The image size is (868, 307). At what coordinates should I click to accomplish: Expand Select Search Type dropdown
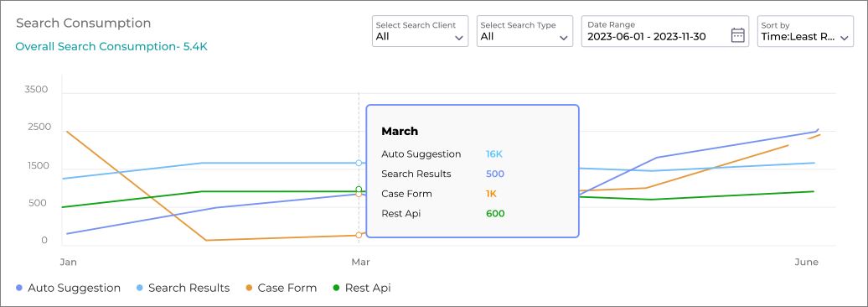tap(524, 31)
